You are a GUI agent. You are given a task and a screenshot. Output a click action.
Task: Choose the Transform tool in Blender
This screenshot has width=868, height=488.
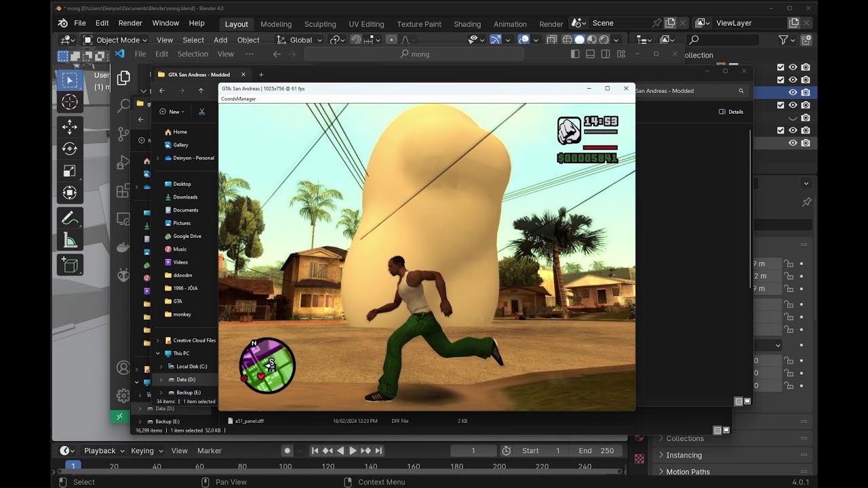click(69, 193)
